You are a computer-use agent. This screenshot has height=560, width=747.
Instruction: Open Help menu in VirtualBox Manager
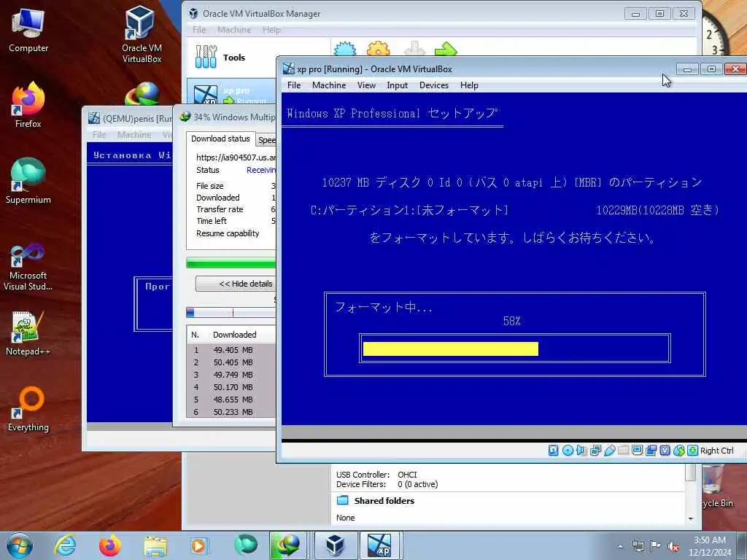(x=271, y=30)
